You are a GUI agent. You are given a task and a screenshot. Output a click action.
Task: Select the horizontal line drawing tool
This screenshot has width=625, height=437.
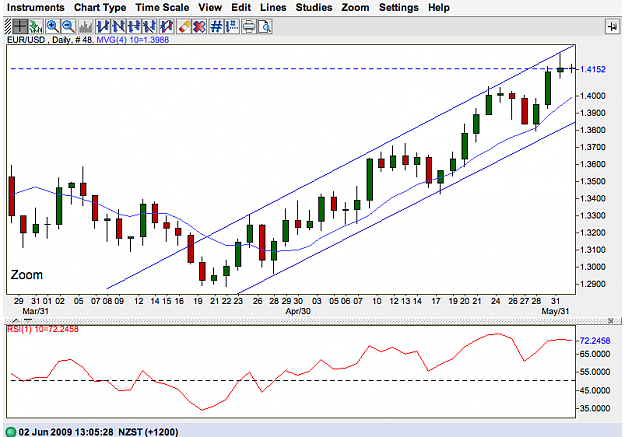tap(134, 27)
